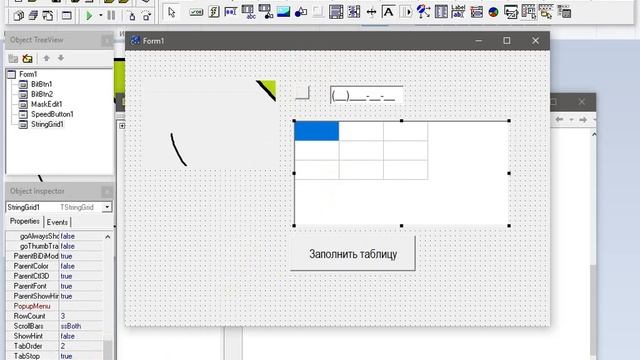Select MaskEdit1 in the Object TreeView
The image size is (640, 360).
tap(47, 104)
